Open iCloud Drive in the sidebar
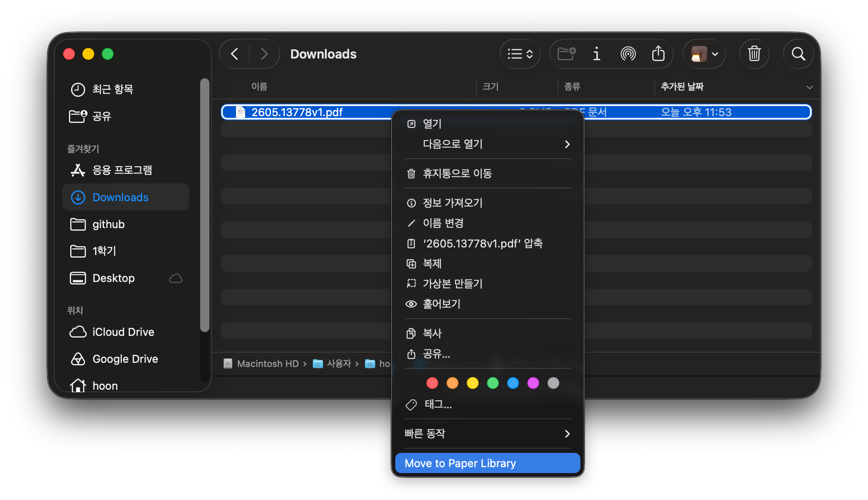 pyautogui.click(x=125, y=332)
